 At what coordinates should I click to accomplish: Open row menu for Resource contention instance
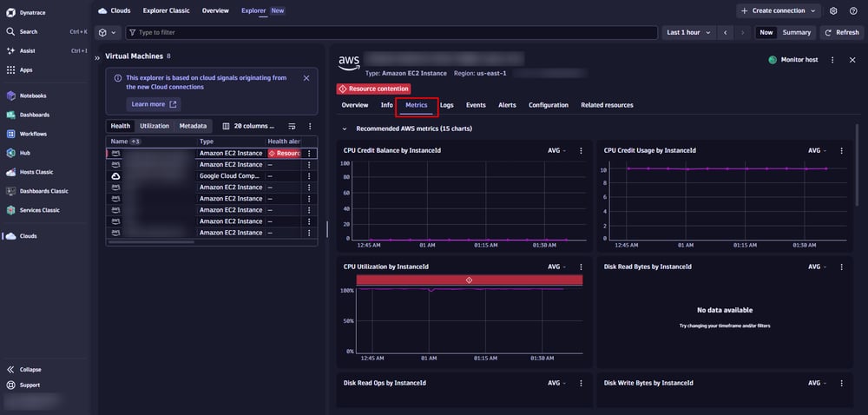click(x=310, y=154)
